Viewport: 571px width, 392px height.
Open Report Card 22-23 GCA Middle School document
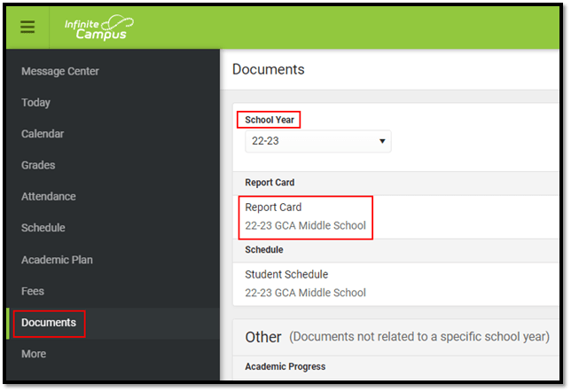click(x=395, y=216)
